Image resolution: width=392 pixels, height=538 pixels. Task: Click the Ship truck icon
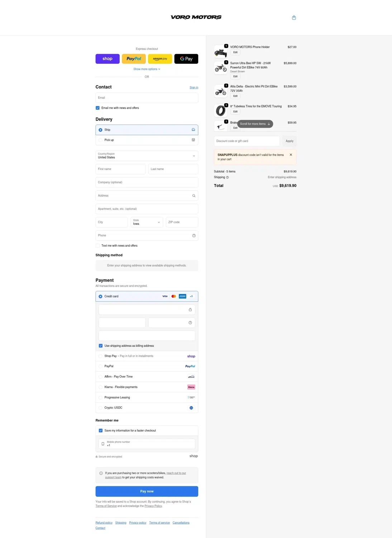[x=193, y=130]
